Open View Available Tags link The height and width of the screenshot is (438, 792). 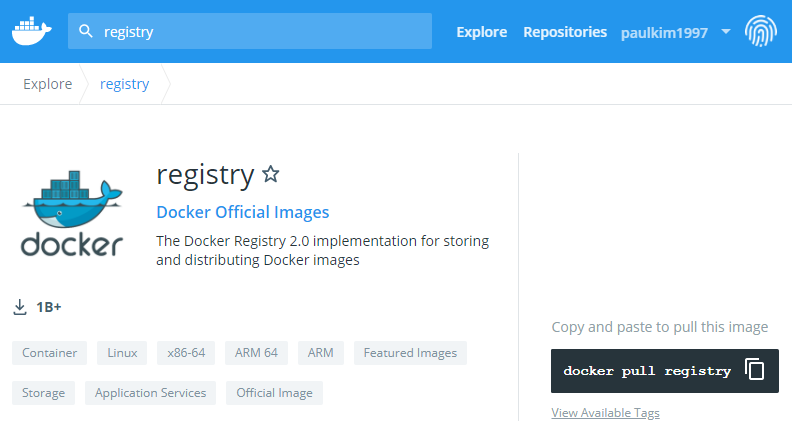click(605, 413)
